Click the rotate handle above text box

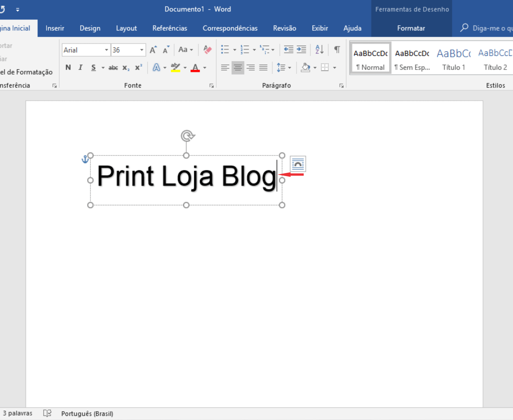[187, 136]
